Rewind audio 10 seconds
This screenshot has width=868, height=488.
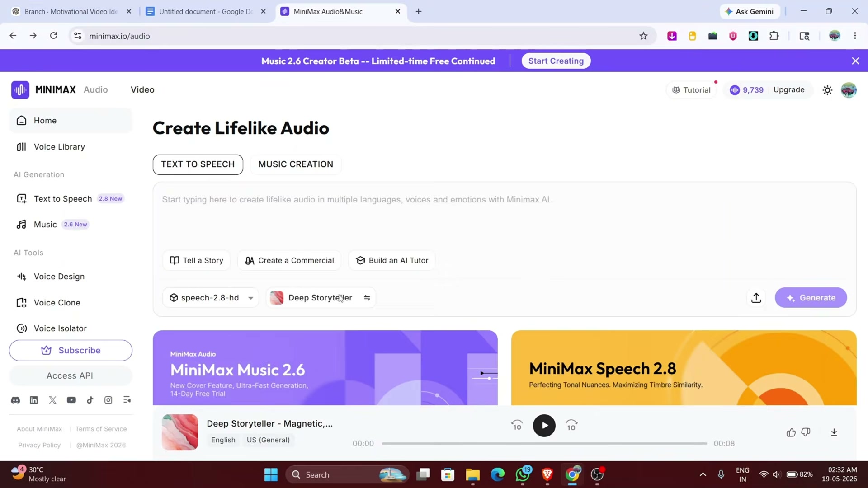(517, 426)
